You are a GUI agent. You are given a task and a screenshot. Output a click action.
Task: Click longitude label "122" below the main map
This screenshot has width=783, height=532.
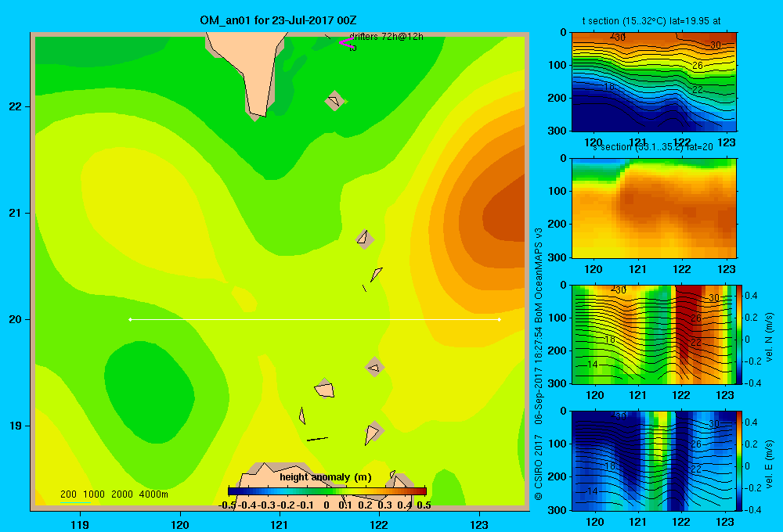click(x=380, y=524)
